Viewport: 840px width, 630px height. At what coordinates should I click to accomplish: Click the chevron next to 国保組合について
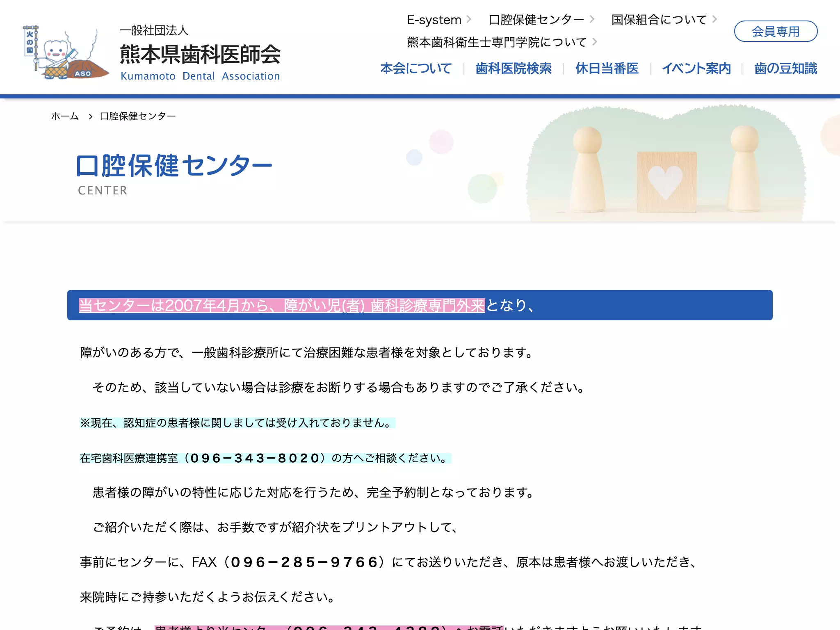tap(715, 19)
